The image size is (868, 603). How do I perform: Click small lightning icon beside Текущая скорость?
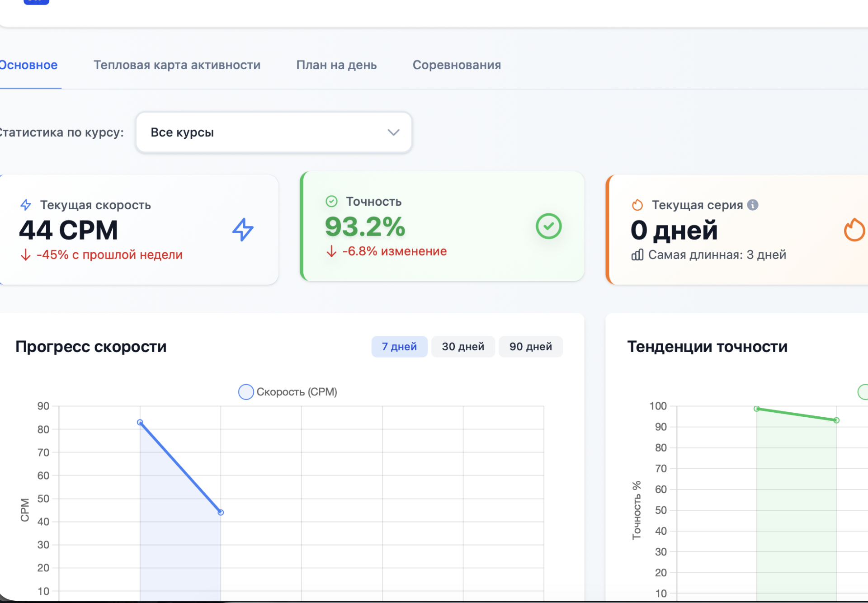point(26,205)
